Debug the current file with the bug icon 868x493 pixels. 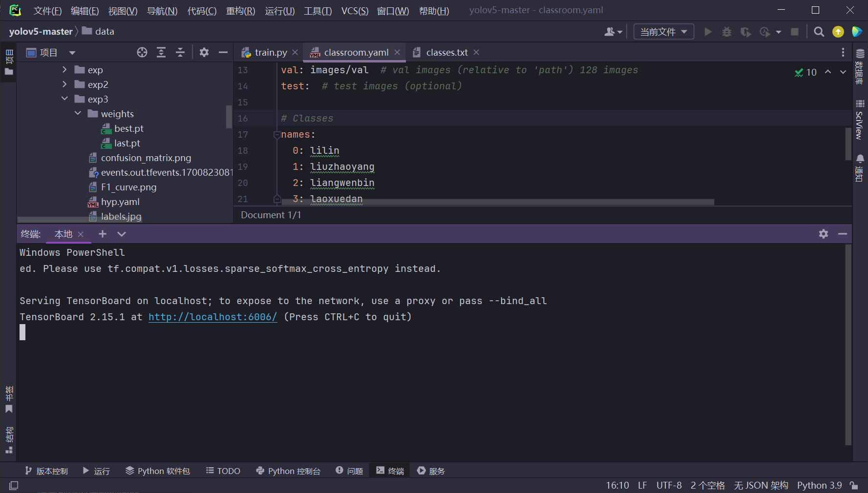click(727, 32)
